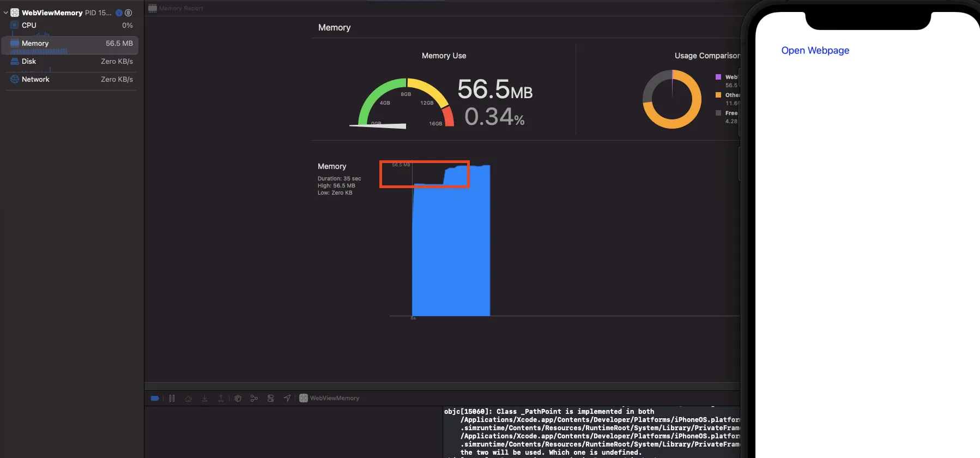Click the view process by queue icon
The height and width of the screenshot is (458, 980).
[x=129, y=13]
